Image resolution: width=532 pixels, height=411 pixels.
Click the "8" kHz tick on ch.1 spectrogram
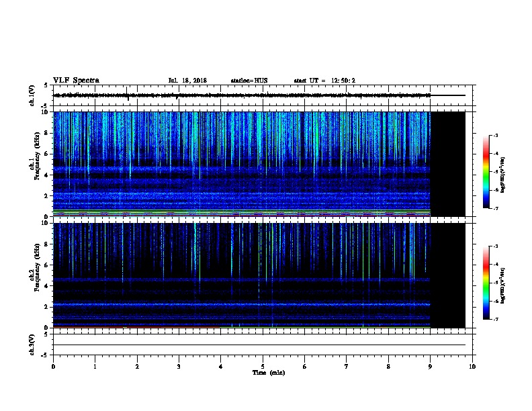click(x=46, y=133)
